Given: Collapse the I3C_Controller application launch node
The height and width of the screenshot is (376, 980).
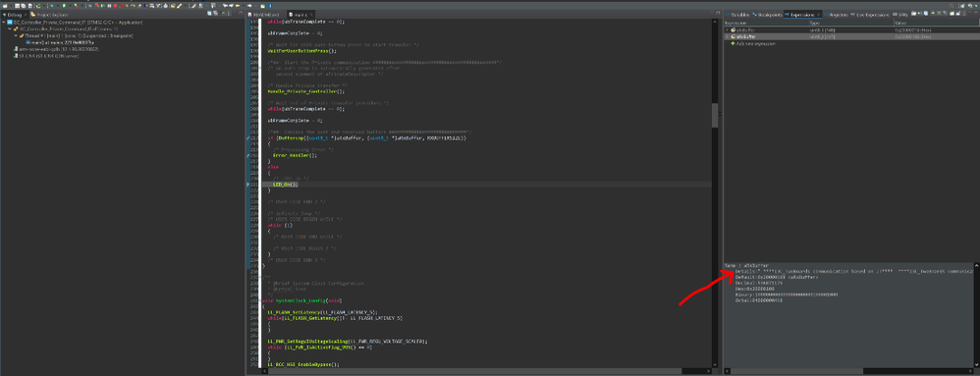Looking at the screenshot, I should coord(3,23).
